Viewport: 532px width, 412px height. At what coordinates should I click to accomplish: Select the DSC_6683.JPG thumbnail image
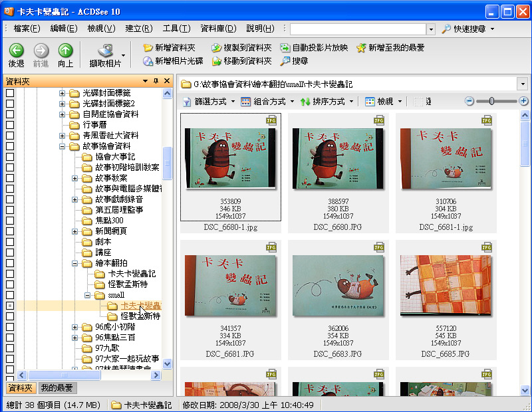338,286
